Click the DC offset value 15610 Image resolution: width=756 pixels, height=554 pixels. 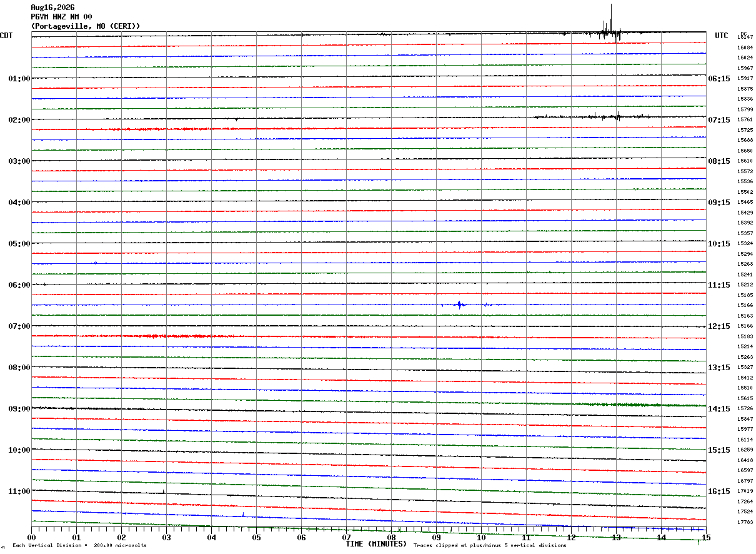tap(745, 161)
